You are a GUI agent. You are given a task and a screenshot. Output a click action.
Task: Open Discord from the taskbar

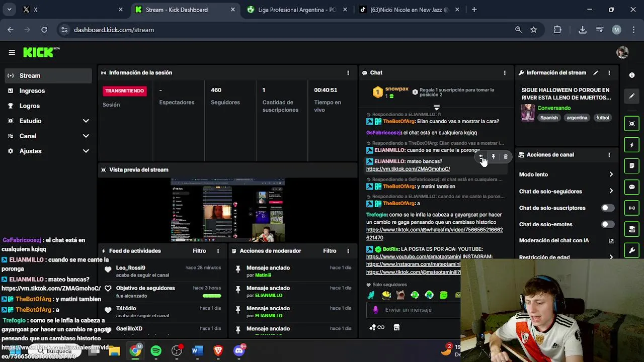tap(239, 350)
